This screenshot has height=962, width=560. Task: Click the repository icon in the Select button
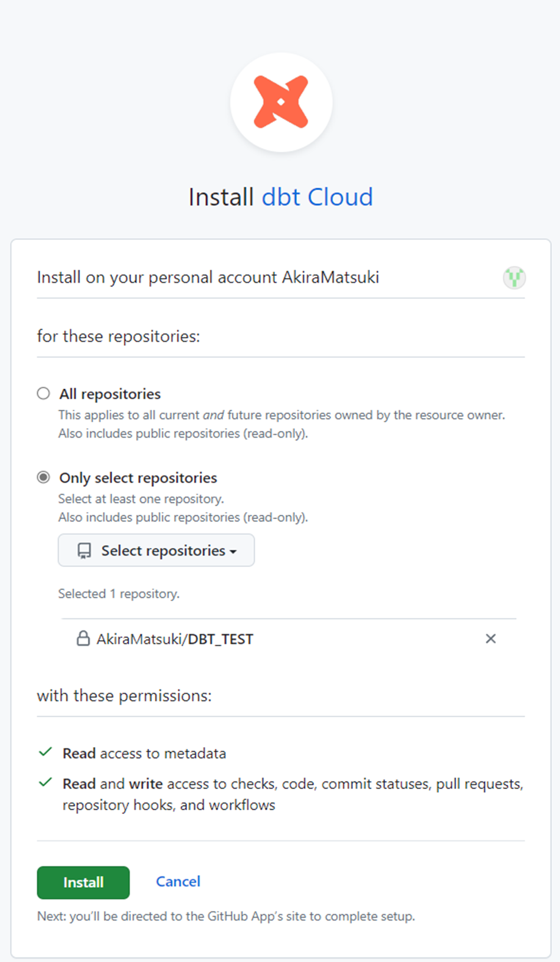point(84,551)
